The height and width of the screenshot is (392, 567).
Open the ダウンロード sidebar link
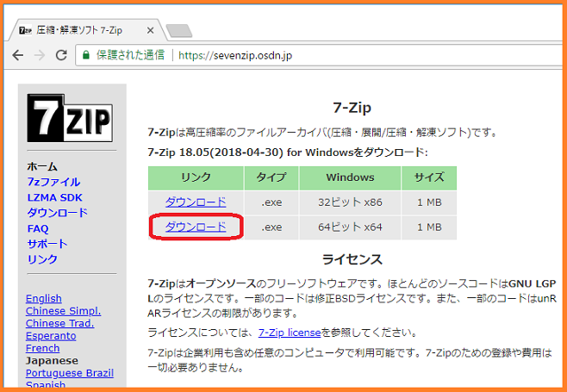pyautogui.click(x=58, y=213)
